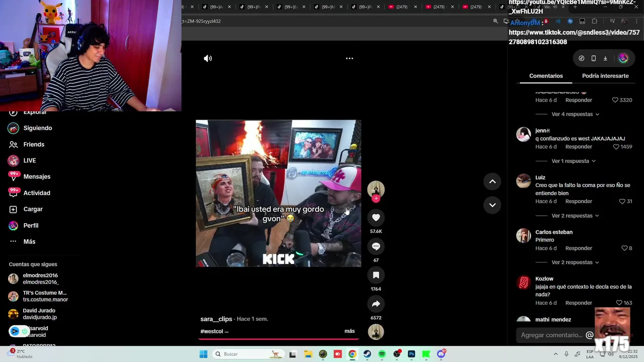
Task: Click the @ mention icon in comment box
Action: click(x=590, y=335)
